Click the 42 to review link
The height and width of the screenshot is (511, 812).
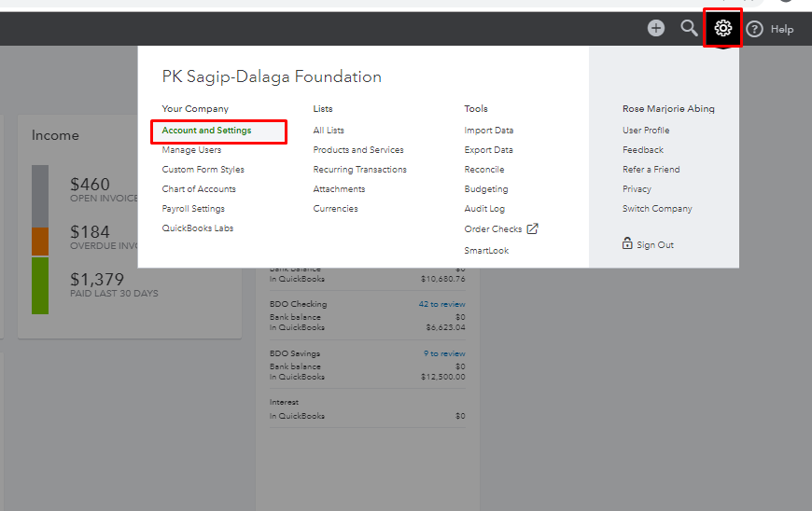(x=441, y=304)
